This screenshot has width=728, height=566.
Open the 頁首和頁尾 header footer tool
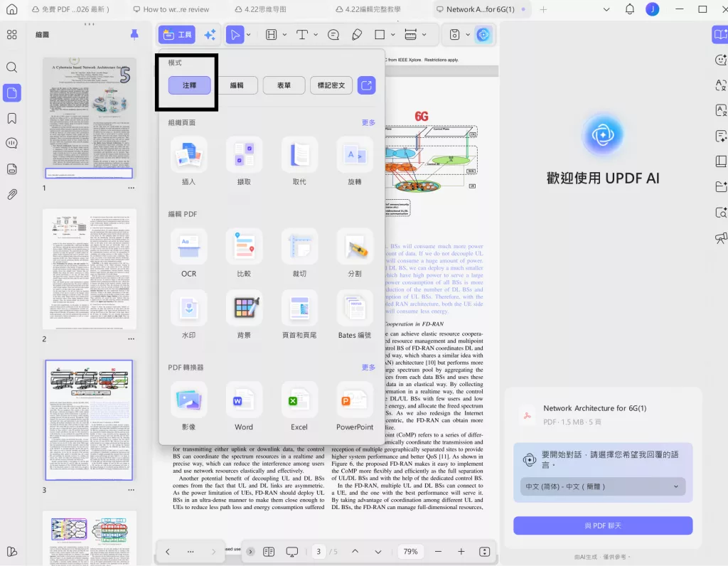(x=299, y=314)
